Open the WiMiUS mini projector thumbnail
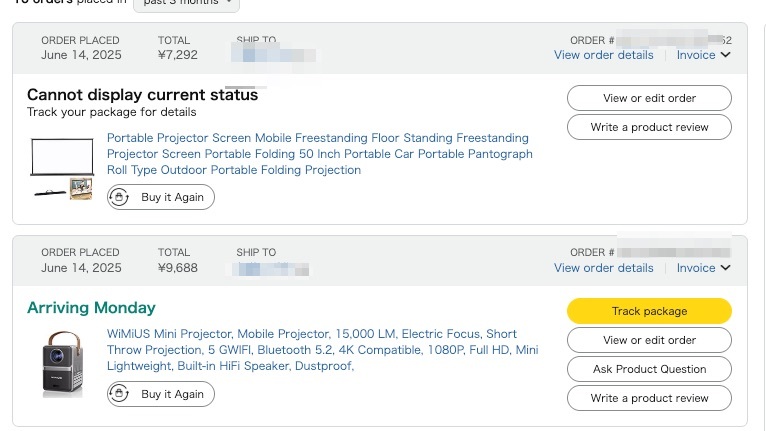Screen dimensions: 766x431 [62, 364]
